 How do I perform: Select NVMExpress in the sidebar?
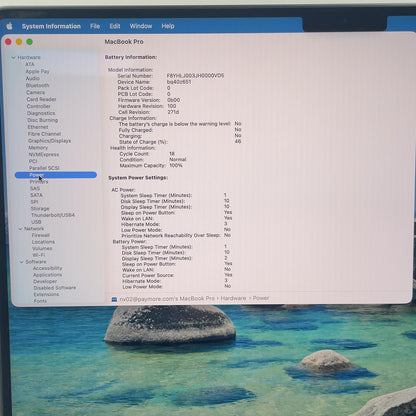pyautogui.click(x=44, y=154)
